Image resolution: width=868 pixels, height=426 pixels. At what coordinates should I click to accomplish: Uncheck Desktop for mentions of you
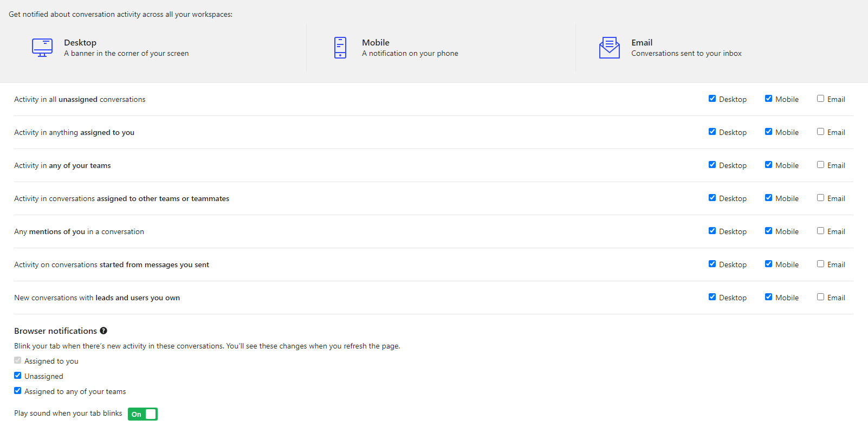click(x=712, y=231)
